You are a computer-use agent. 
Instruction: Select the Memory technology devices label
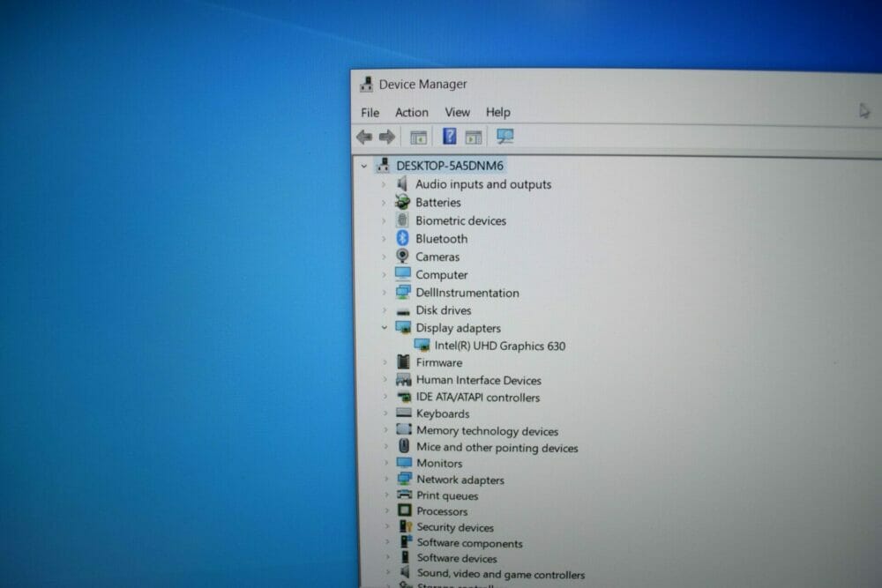click(x=487, y=431)
